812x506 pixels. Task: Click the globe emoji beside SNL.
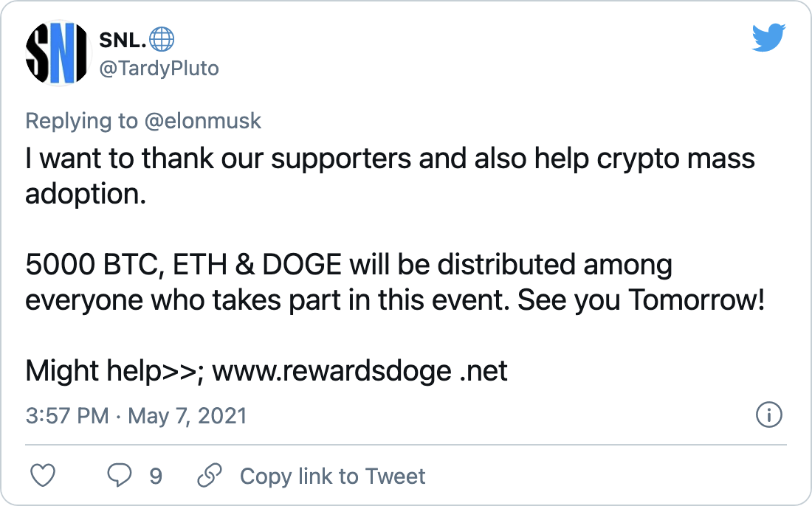click(x=162, y=39)
